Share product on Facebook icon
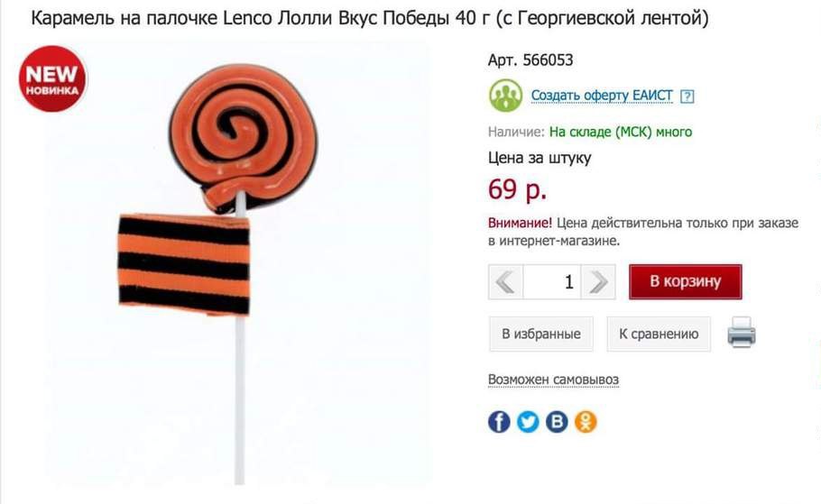This screenshot has width=821, height=504. pyautogui.click(x=499, y=422)
